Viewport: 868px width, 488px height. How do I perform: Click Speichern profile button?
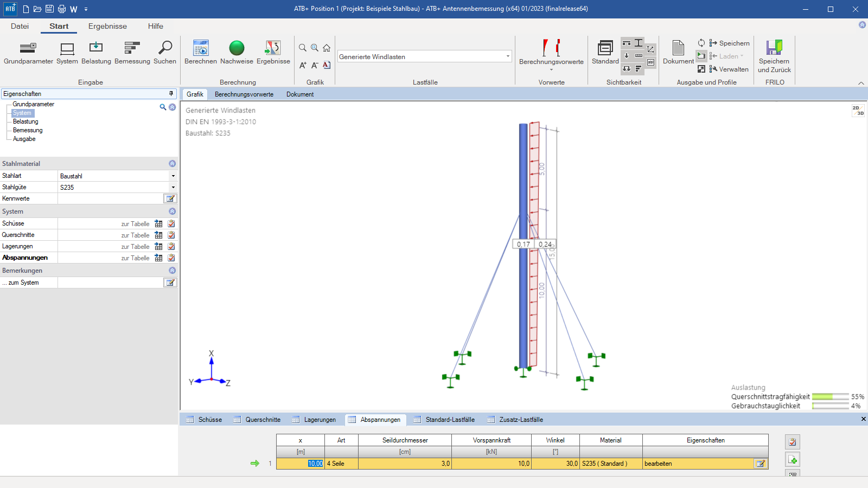click(729, 43)
